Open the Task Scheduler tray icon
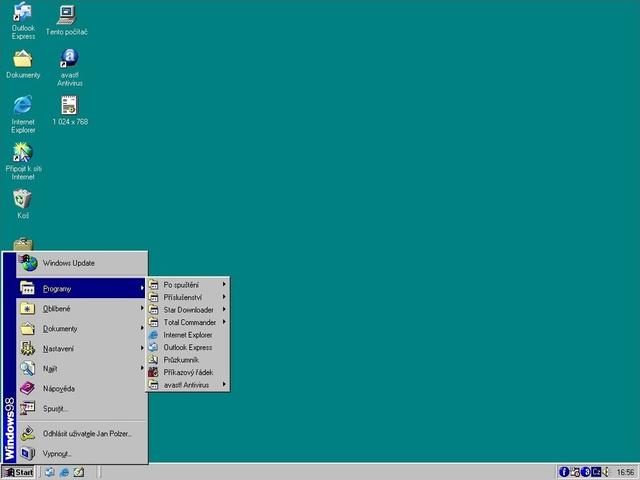The width and height of the screenshot is (640, 480). [x=575, y=472]
